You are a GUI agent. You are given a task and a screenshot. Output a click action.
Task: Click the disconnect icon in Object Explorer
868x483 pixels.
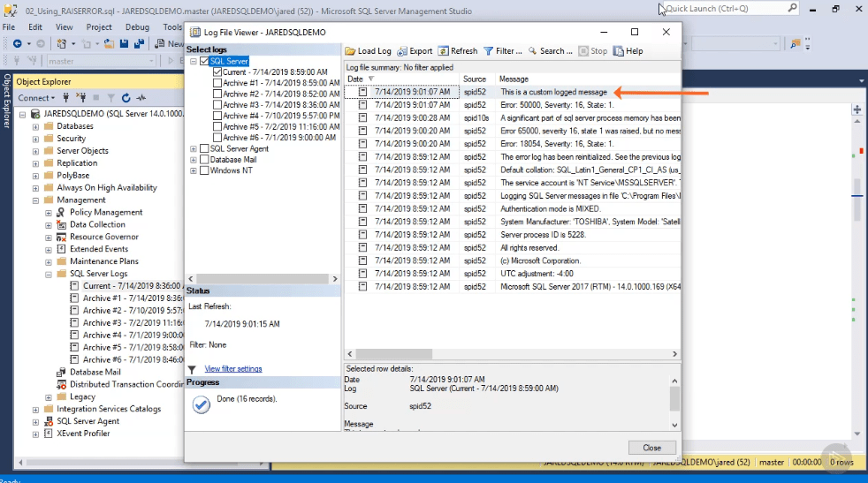click(81, 98)
